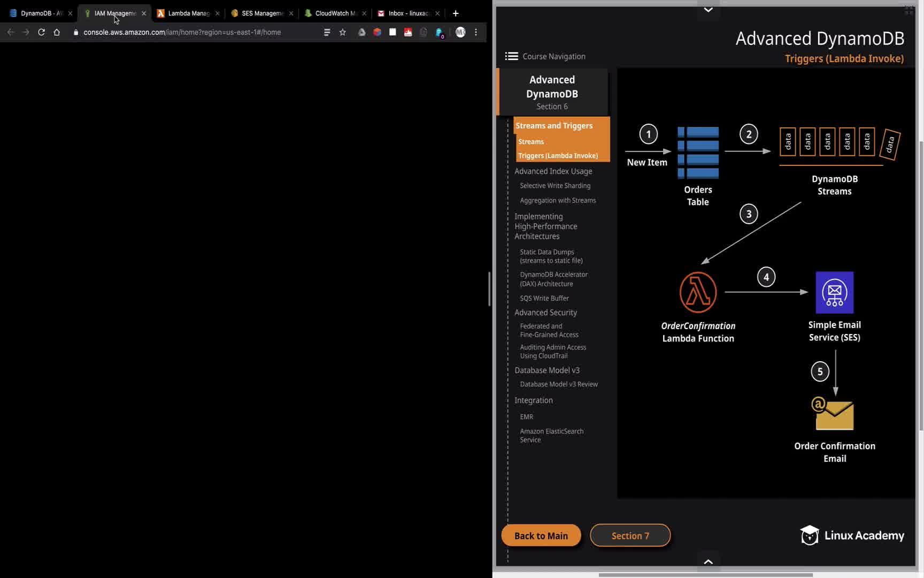Click the Linux Academy logo
924x578 pixels.
pos(852,535)
